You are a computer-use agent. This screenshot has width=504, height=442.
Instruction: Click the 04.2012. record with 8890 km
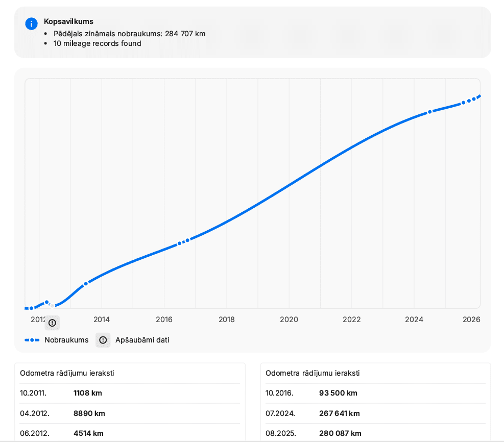[x=130, y=413]
